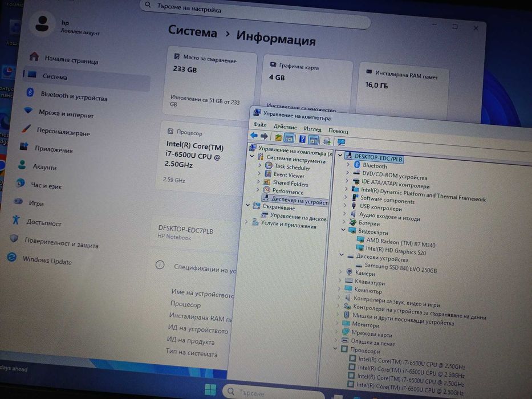The width and height of the screenshot is (532, 399).
Task: Collapse the Видеокарти category
Action: pos(343,230)
